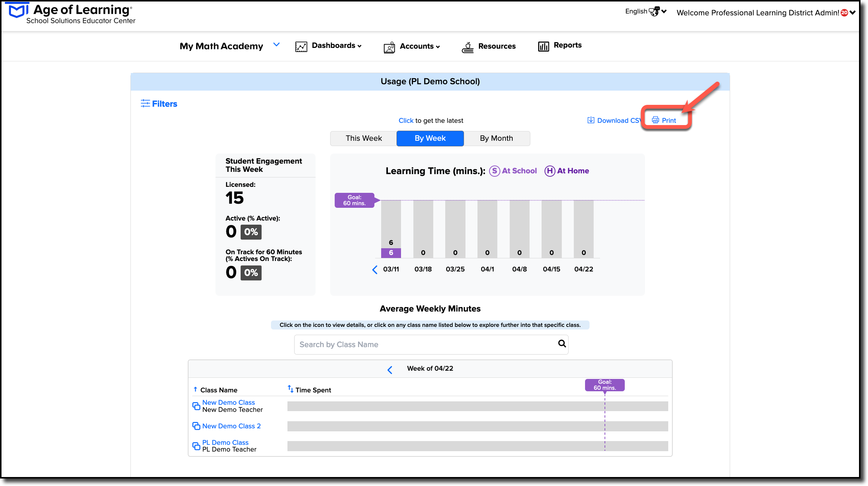868x486 pixels.
Task: Click the 'Active (% Active):' label
Action: [x=253, y=218]
